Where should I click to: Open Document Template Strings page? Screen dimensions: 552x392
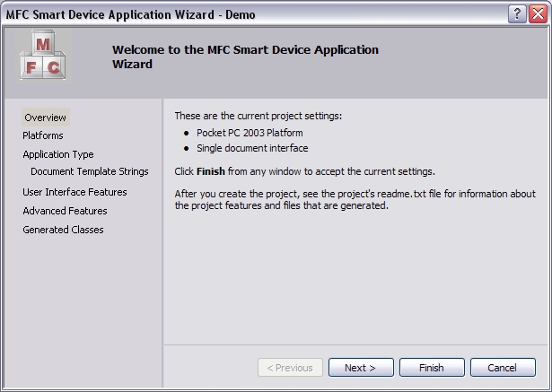pyautogui.click(x=90, y=171)
